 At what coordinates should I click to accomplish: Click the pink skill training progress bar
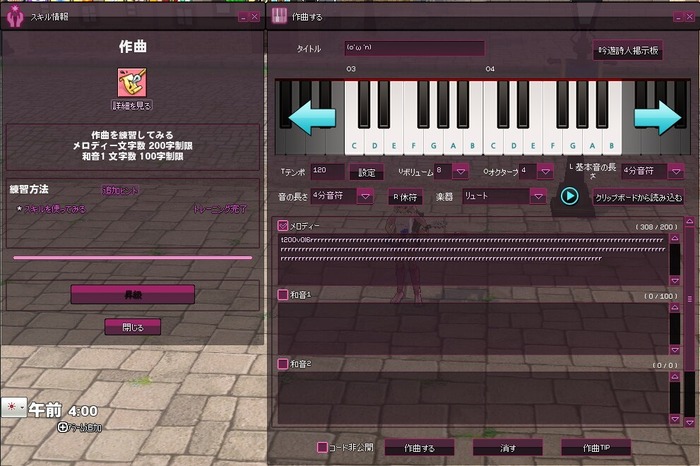133,258
